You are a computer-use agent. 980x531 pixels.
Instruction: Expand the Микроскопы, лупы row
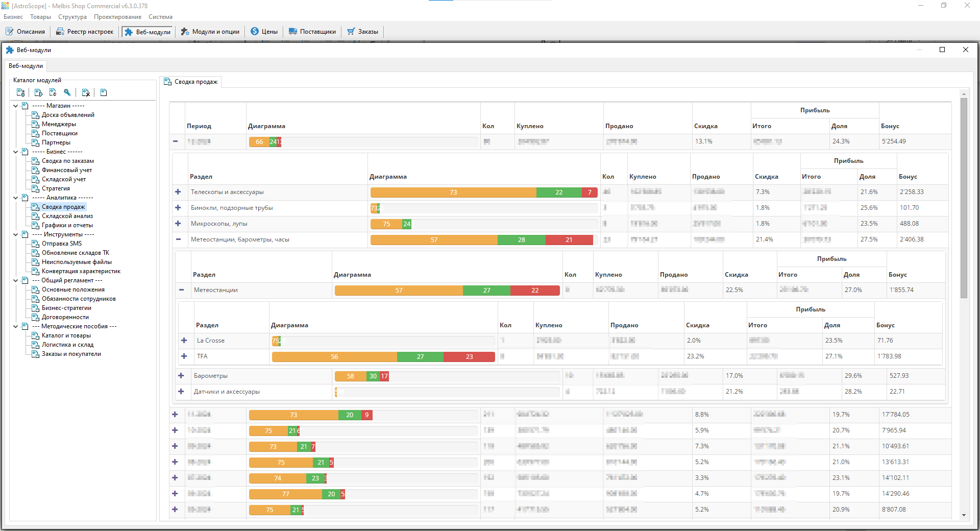click(x=178, y=224)
